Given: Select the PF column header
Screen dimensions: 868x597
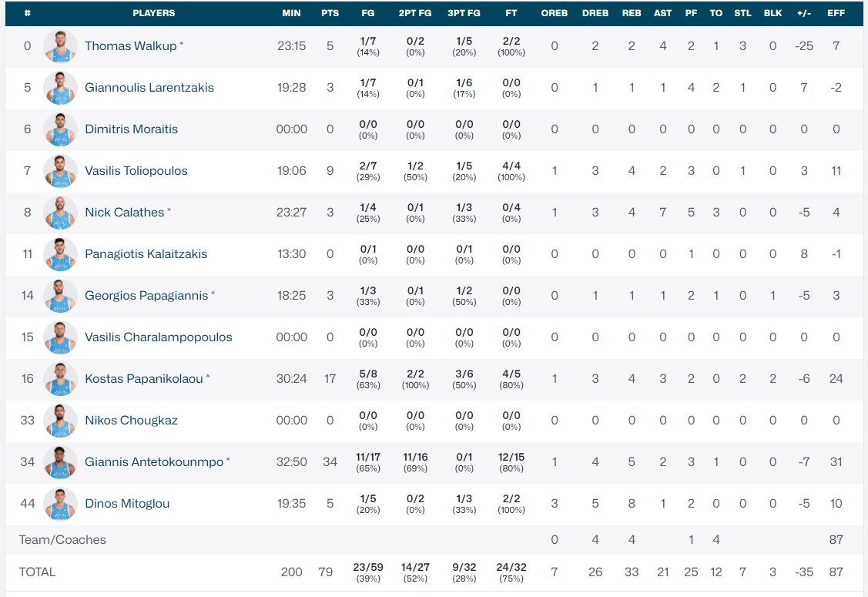Looking at the screenshot, I should 691,13.
